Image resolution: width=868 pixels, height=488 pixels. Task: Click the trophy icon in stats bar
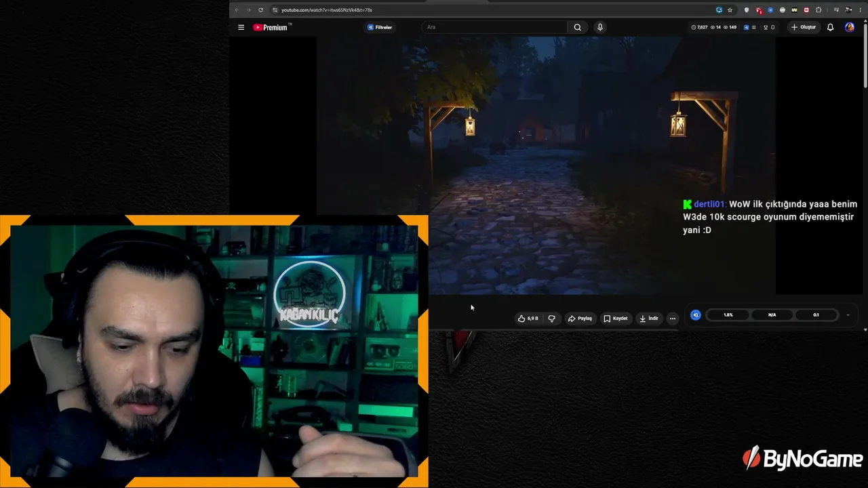[766, 27]
